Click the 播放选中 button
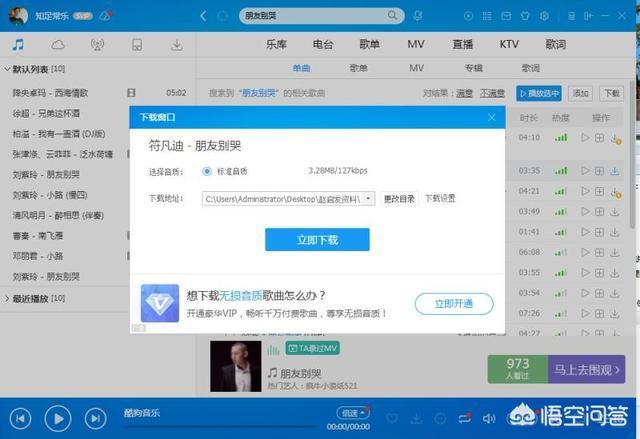This screenshot has height=439, width=640. click(539, 93)
